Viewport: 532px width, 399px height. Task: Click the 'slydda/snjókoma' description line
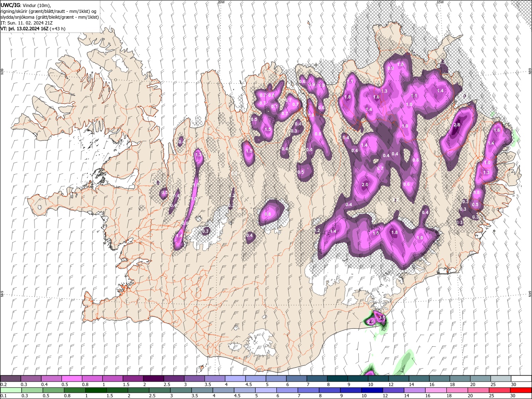point(49,17)
